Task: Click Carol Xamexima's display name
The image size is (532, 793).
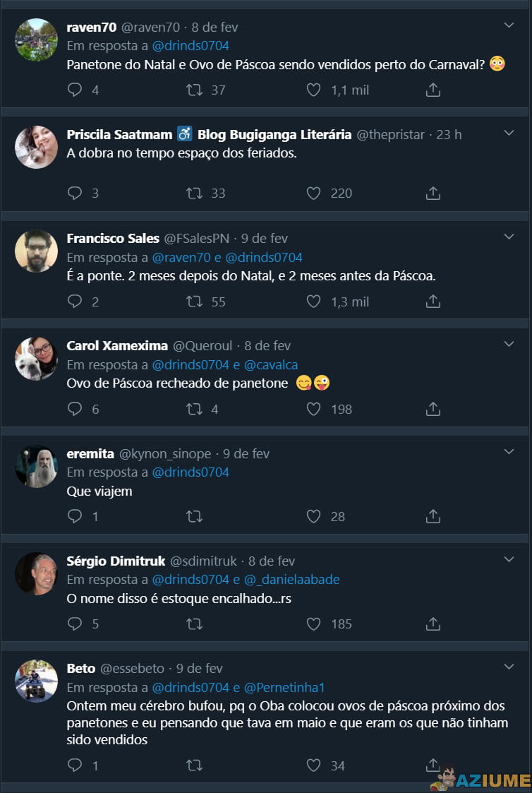Action: click(x=117, y=346)
